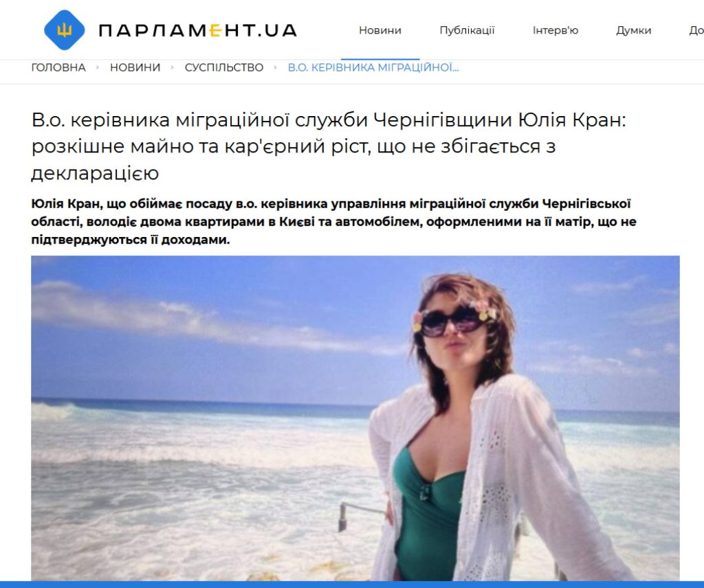Click the НОВИНИ breadcrumb link
This screenshot has height=588, width=704.
point(135,67)
